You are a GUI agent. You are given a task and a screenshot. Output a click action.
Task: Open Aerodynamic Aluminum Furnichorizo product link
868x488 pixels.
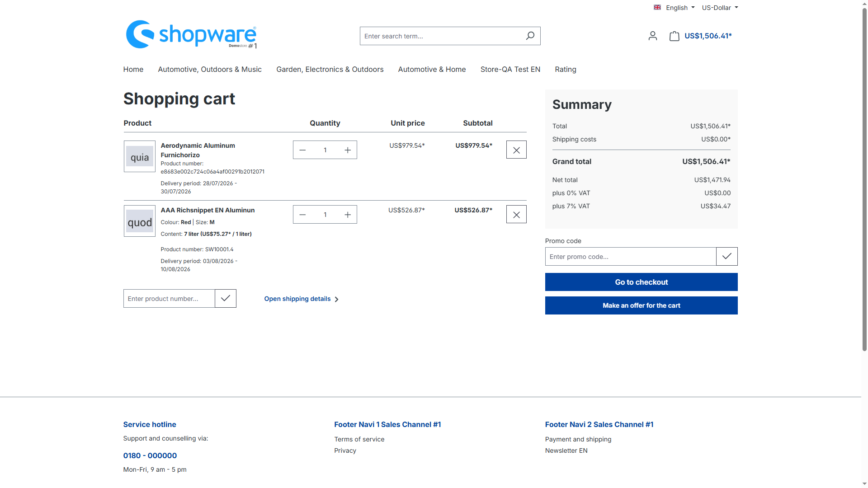[x=198, y=150]
